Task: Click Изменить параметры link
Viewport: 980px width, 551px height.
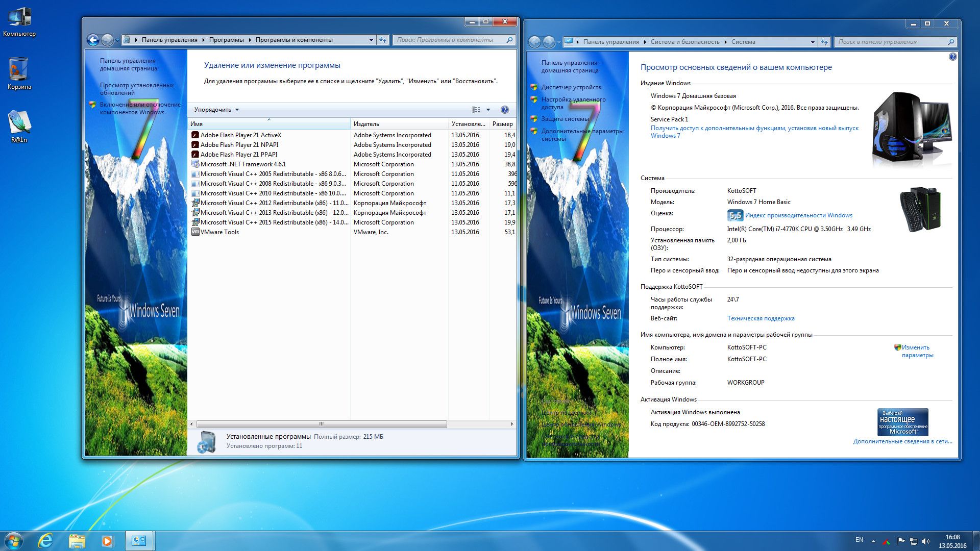Action: pos(917,351)
